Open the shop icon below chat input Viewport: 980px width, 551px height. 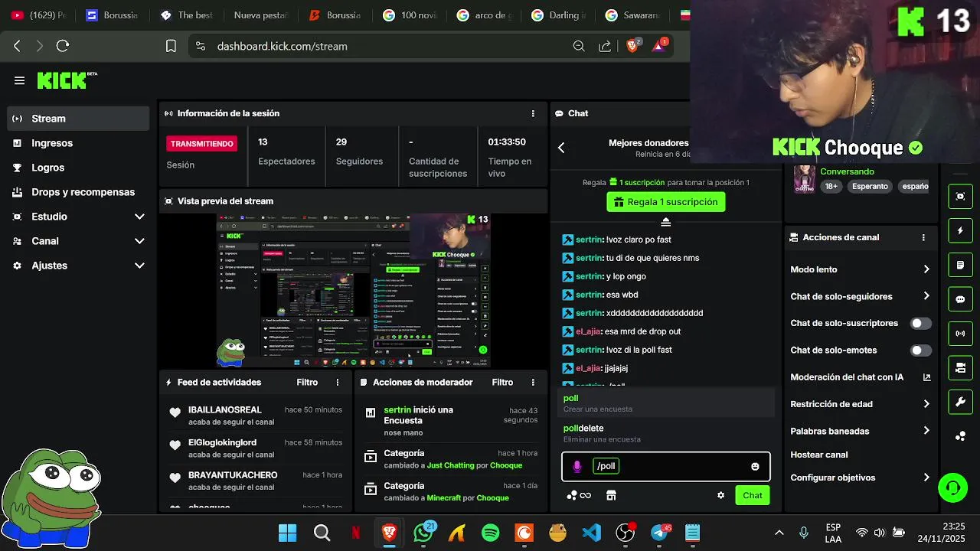[x=611, y=495]
